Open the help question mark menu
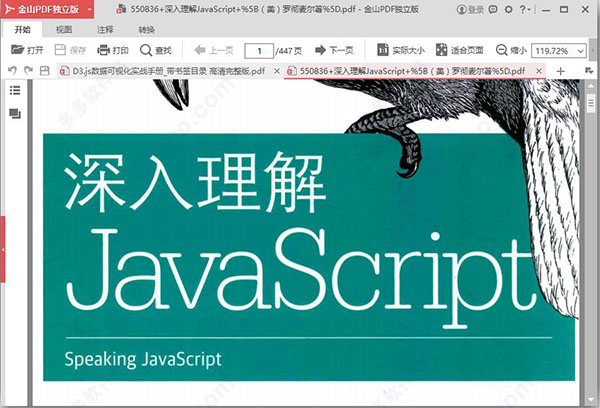The height and width of the screenshot is (408, 600). coord(525,9)
